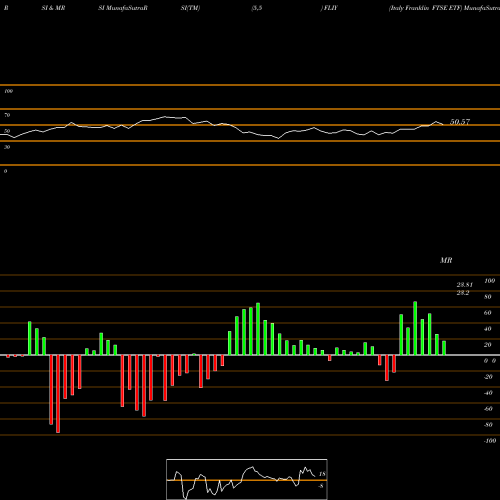Open the mini chart thumbnail at bottom
Viewport: 500px width, 500px height.
[247, 479]
